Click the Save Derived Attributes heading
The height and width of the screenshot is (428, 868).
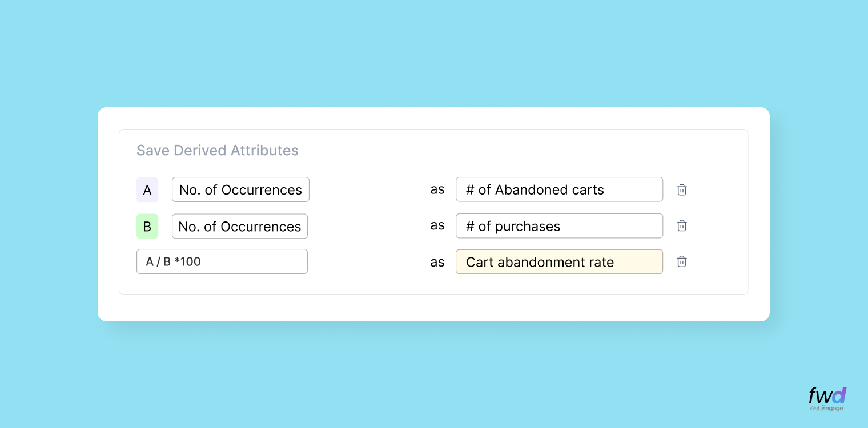(x=217, y=150)
